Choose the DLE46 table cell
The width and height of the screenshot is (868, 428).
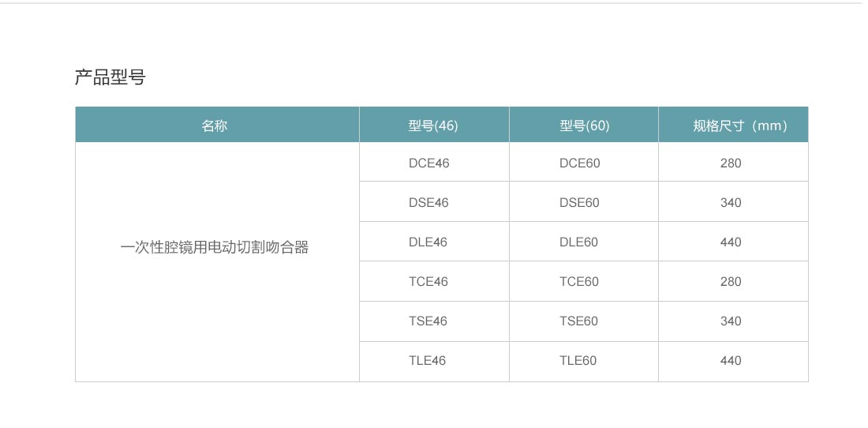coord(434,242)
